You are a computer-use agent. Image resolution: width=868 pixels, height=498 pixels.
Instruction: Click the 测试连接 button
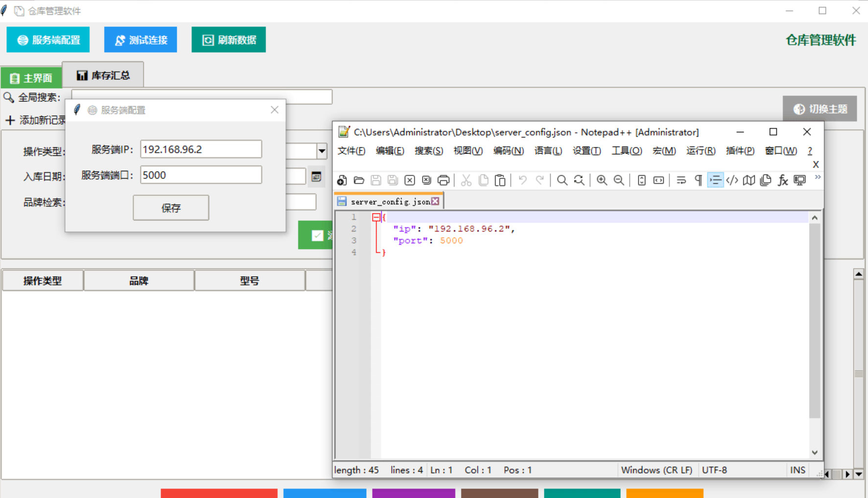click(141, 40)
